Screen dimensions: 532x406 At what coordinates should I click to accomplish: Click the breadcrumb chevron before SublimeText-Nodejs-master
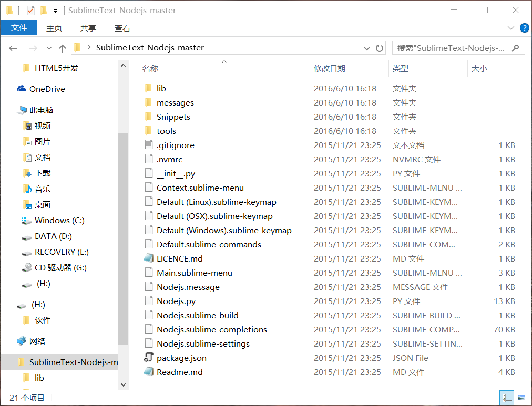(x=89, y=47)
